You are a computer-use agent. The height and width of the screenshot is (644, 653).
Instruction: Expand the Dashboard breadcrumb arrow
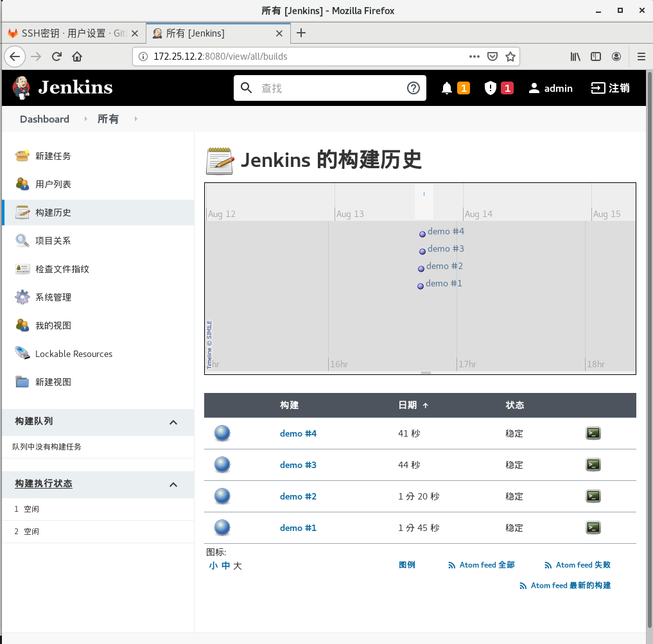(86, 119)
